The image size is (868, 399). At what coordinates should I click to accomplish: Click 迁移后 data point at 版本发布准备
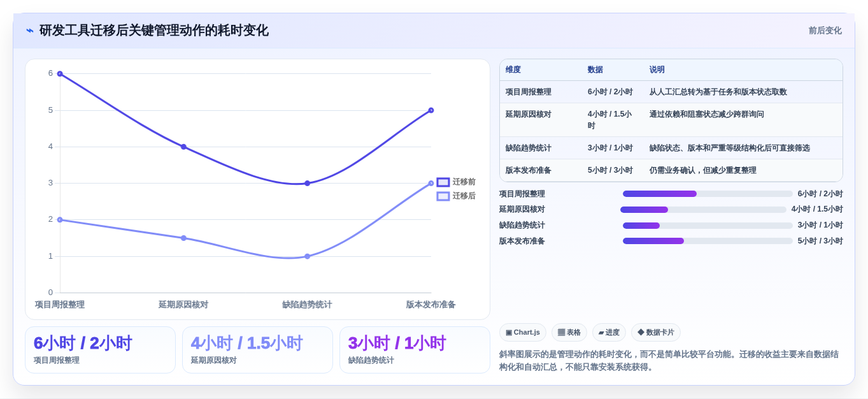tap(431, 184)
